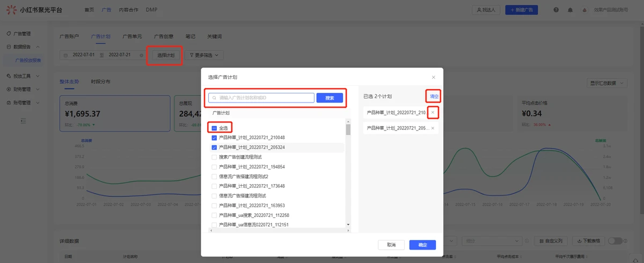The height and width of the screenshot is (263, 644).
Task: Close the 选择广告计划 dialog
Action: pyautogui.click(x=434, y=77)
